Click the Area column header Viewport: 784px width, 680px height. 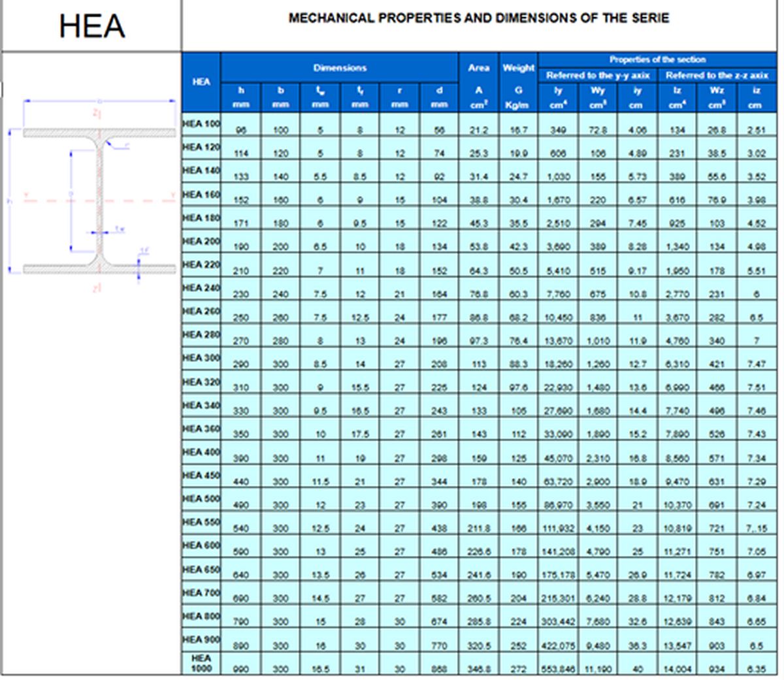pos(478,68)
